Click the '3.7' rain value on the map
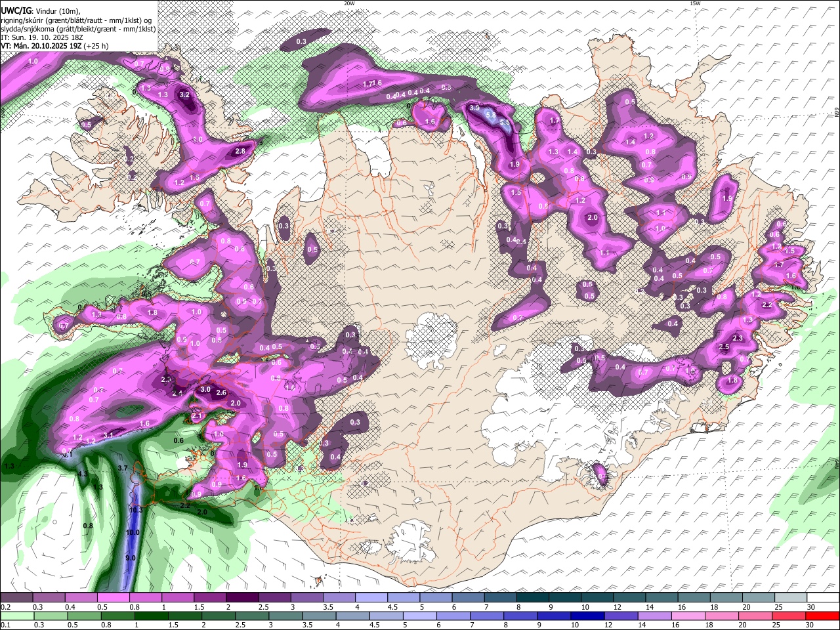This screenshot has height=630, width=840. (122, 468)
